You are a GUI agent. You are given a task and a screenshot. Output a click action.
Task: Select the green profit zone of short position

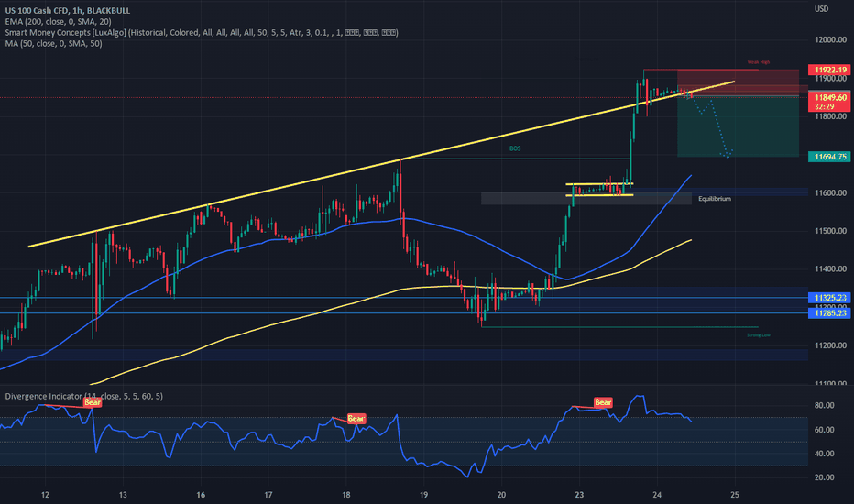[x=738, y=126]
